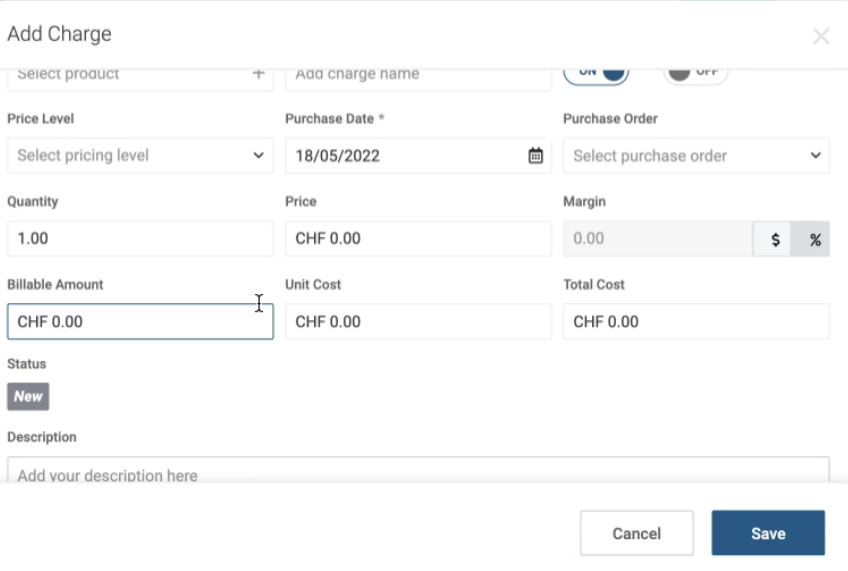Click the New status badge

[28, 397]
